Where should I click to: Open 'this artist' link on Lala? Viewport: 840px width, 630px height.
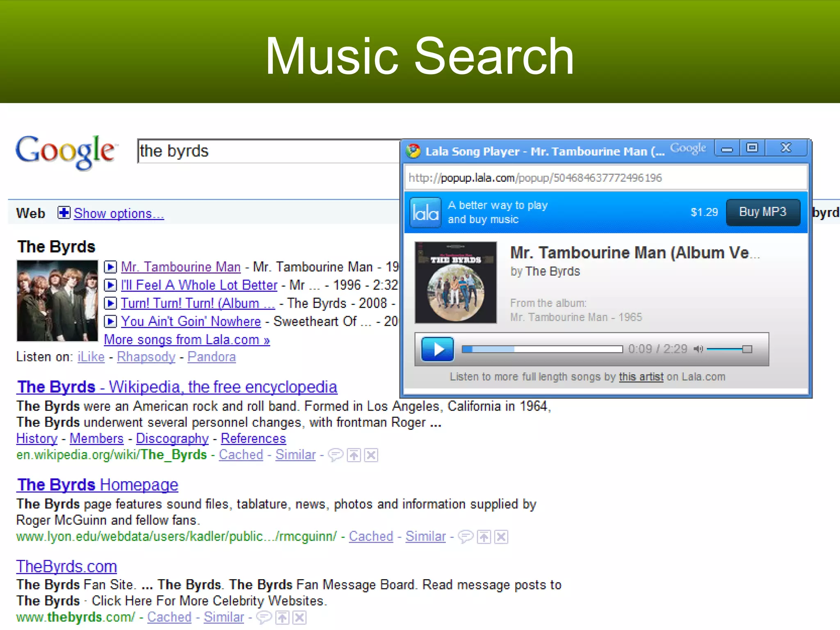(x=641, y=377)
